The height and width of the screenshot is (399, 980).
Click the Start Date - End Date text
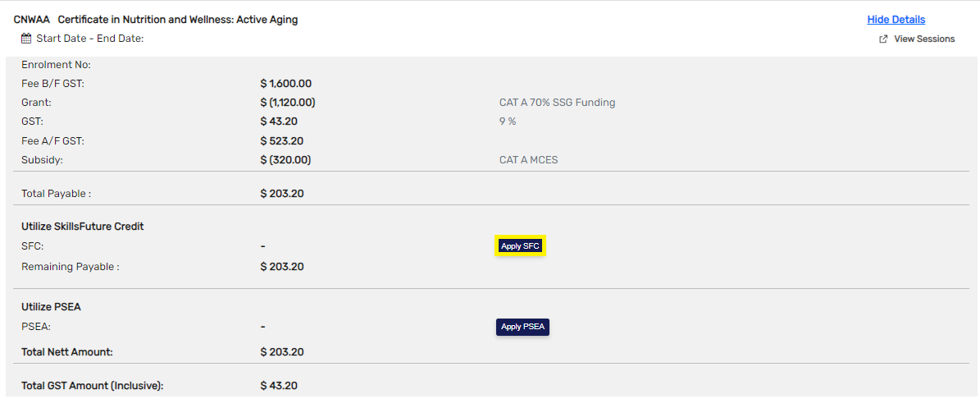coord(90,39)
